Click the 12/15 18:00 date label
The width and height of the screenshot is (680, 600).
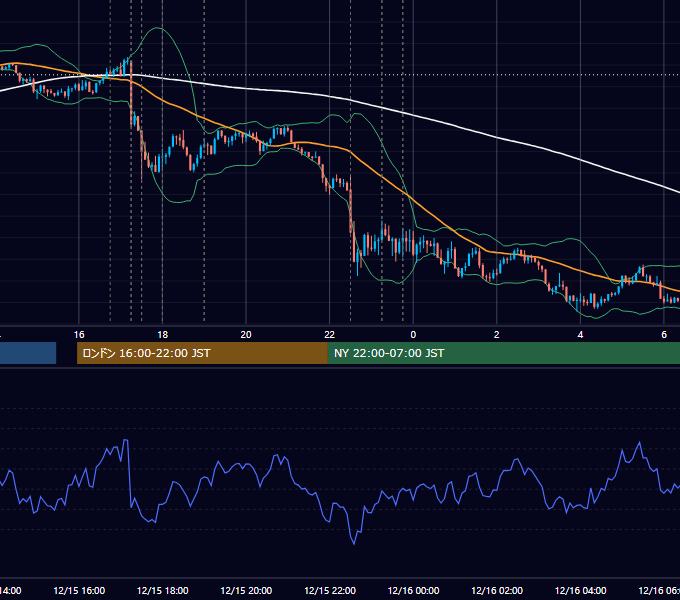click(163, 590)
